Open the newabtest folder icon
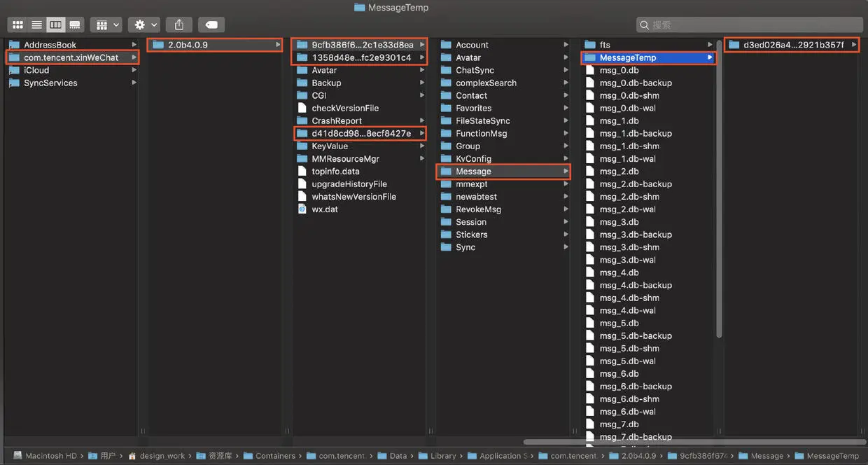This screenshot has width=868, height=465. 446,196
